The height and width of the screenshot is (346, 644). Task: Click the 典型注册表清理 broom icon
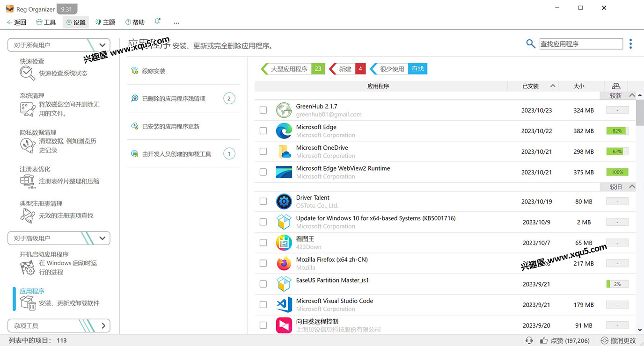(28, 216)
